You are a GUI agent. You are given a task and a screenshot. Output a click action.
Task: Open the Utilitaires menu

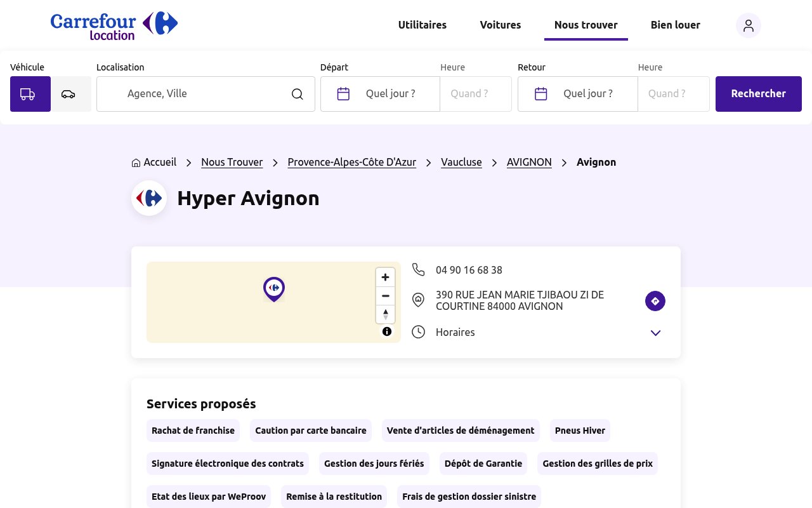click(x=422, y=25)
